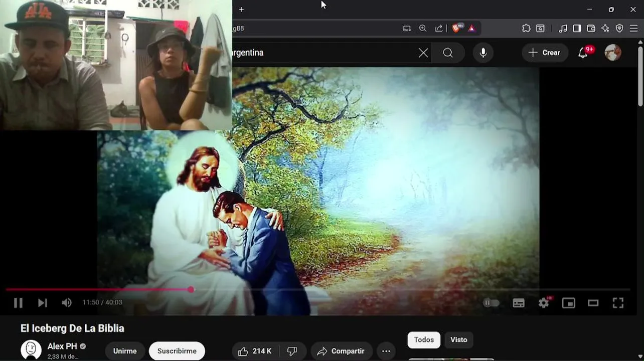
Task: Open Leo AI sparkle icon
Action: (x=605, y=29)
